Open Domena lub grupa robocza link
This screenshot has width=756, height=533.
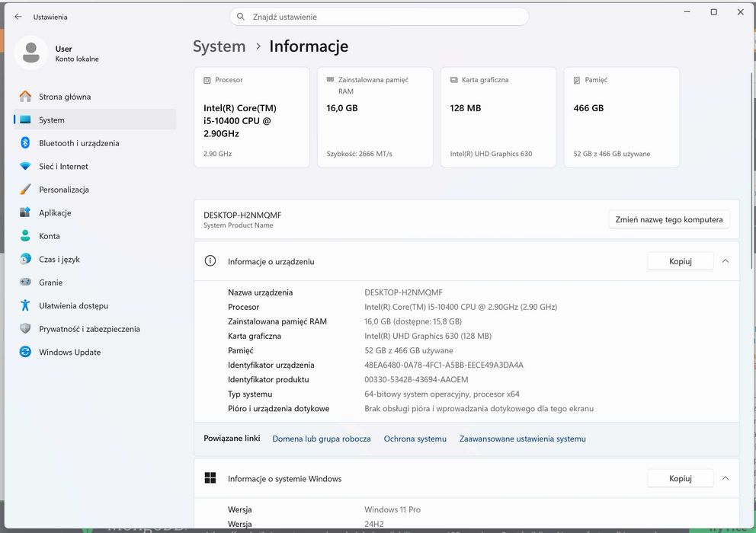click(322, 439)
